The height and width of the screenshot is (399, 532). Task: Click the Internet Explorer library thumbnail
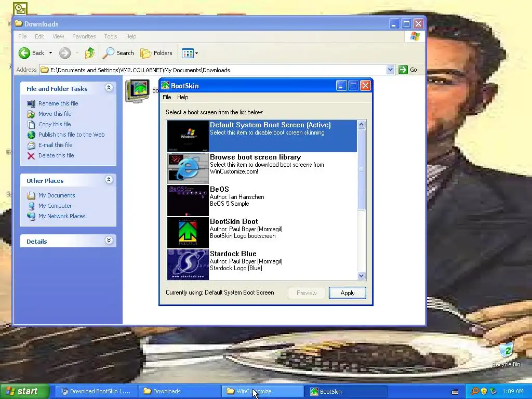188,168
